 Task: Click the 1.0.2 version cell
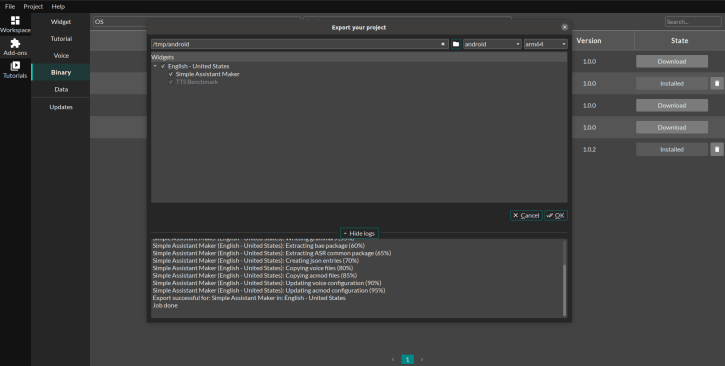coord(589,150)
